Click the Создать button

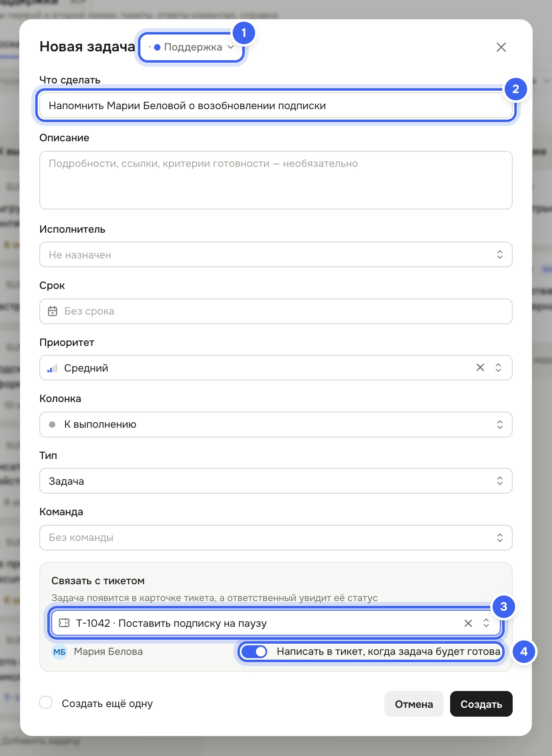click(481, 704)
